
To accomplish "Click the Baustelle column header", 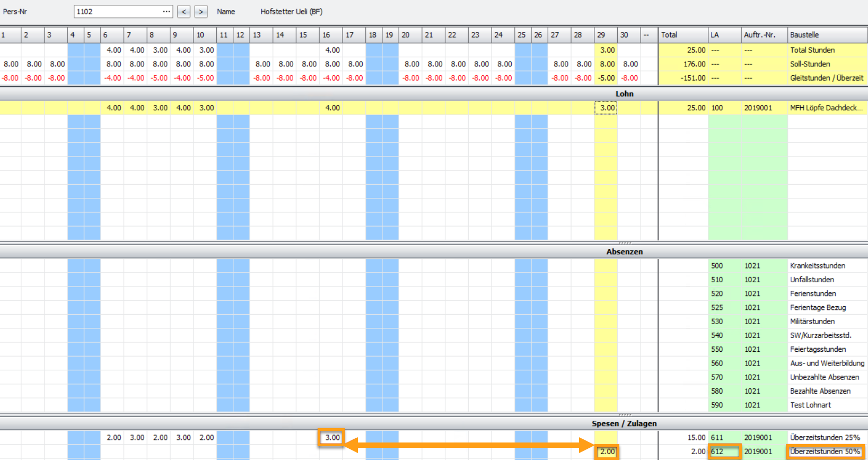I will (x=827, y=35).
